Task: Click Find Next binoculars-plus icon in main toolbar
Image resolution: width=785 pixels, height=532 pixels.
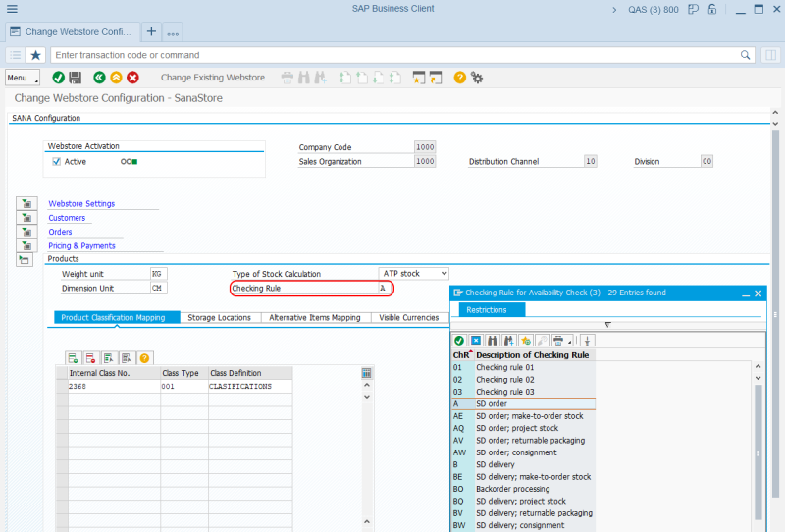Action: tap(321, 78)
